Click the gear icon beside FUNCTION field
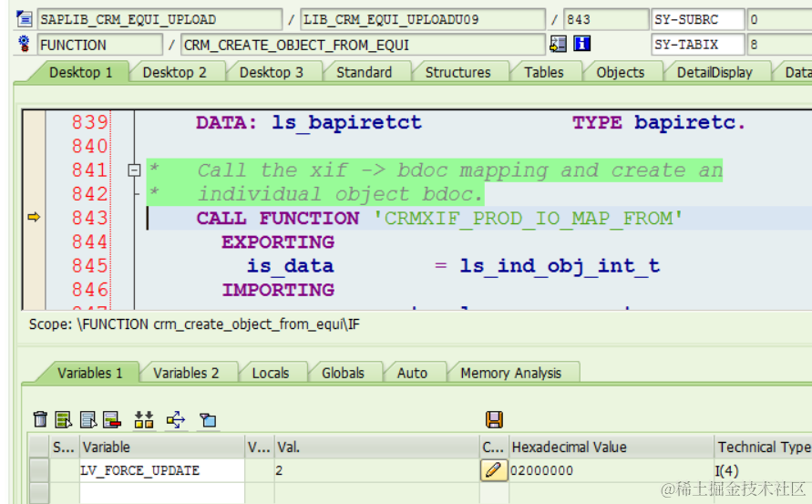 click(24, 44)
